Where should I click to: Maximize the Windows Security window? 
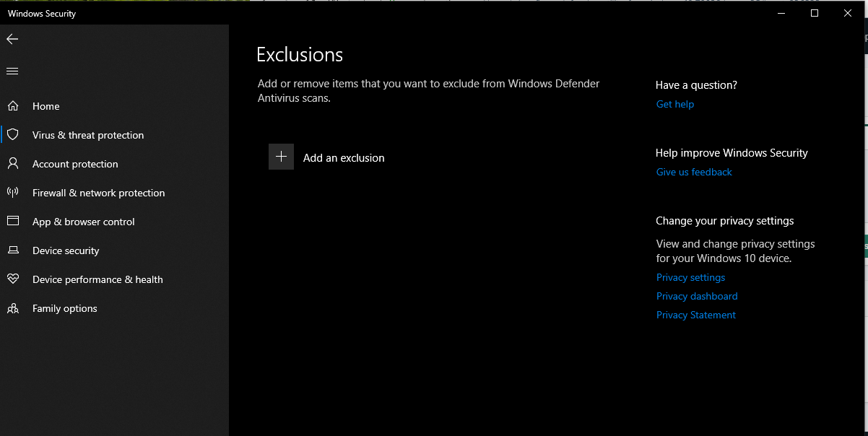pyautogui.click(x=815, y=13)
